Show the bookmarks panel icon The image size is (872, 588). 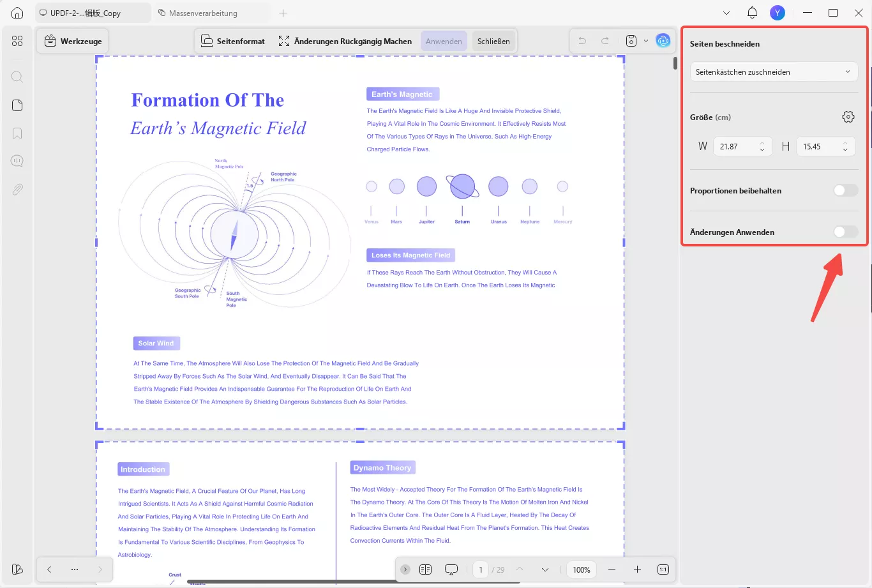17,133
